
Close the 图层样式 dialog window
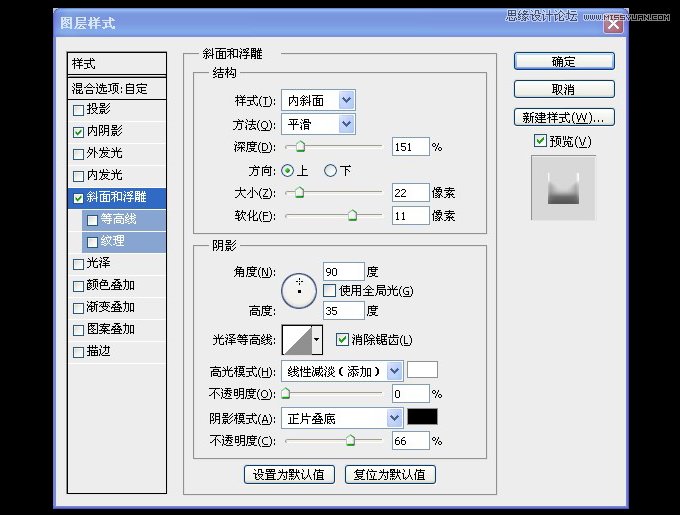click(613, 23)
